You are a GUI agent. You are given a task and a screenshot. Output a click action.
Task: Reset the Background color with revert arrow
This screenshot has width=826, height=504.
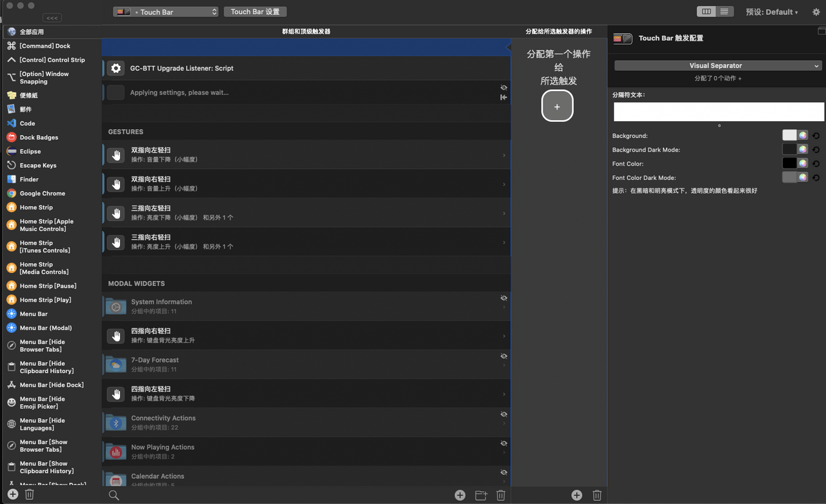[816, 136]
